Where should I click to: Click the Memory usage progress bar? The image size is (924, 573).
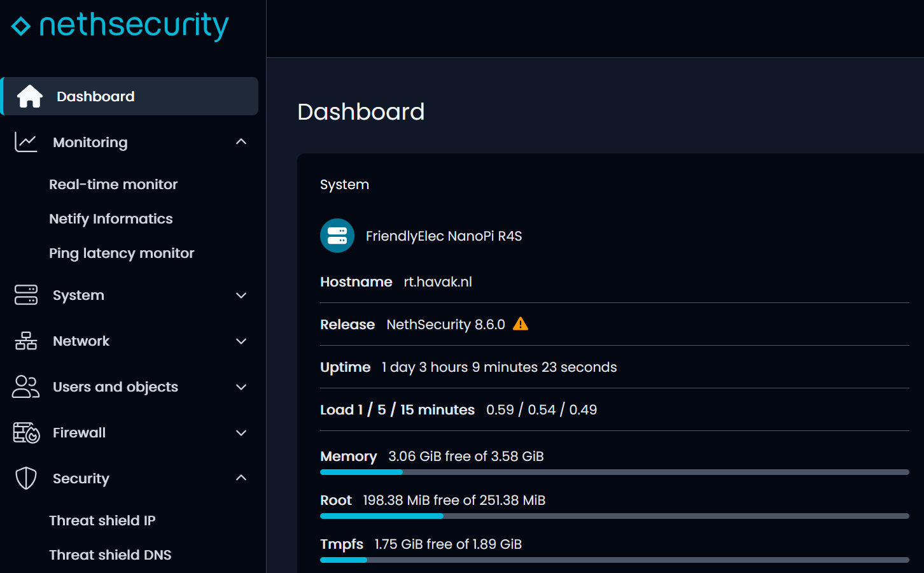coord(614,472)
